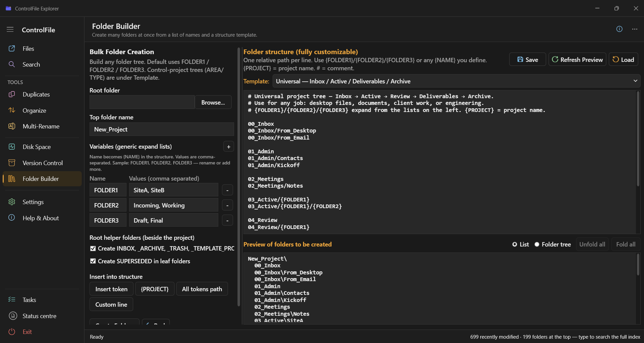The height and width of the screenshot is (343, 644).
Task: Click the Ready status bar text
Action: (97, 337)
